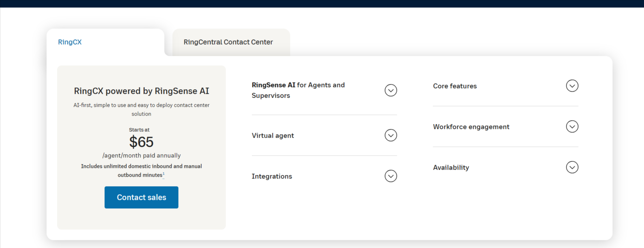Screen dimensions: 644x248
Task: Expand the RingSense AI for Agents and Supervisors row
Action: coord(298,90)
